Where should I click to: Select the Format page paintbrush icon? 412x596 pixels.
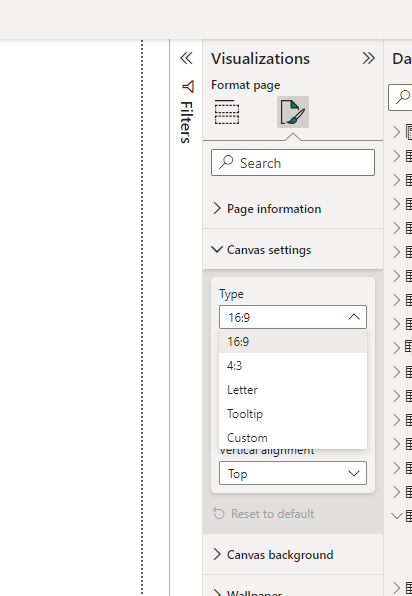tap(293, 112)
